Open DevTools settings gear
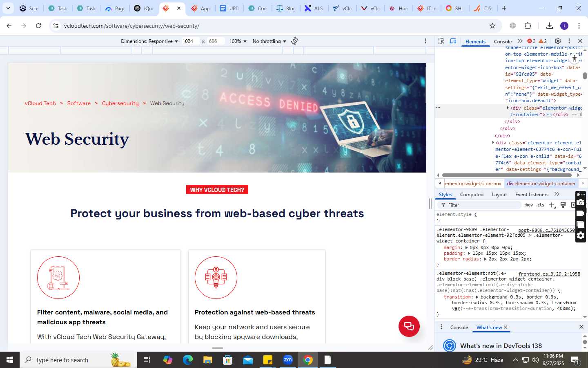 click(558, 41)
